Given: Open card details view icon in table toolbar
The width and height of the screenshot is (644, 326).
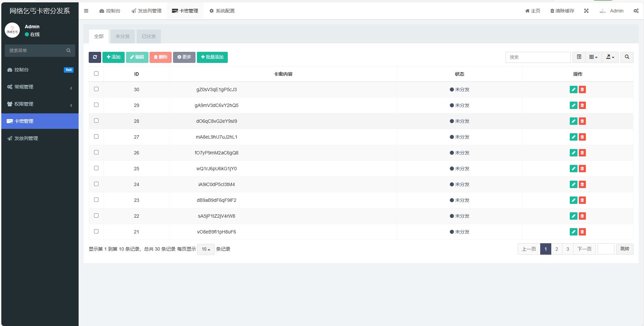Looking at the screenshot, I should click(578, 57).
